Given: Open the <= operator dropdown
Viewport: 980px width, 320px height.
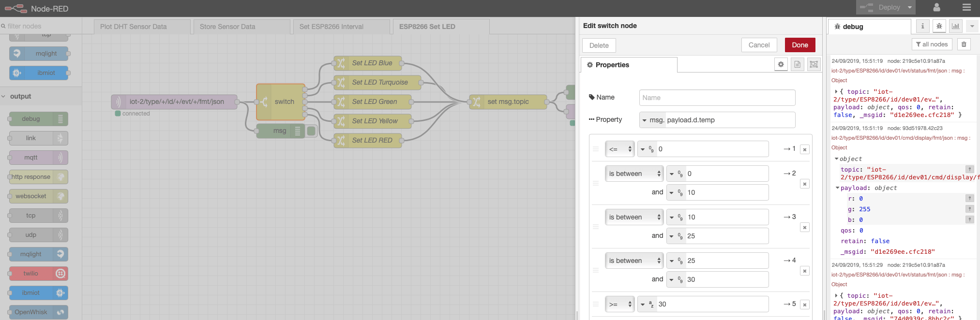Looking at the screenshot, I should (619, 149).
